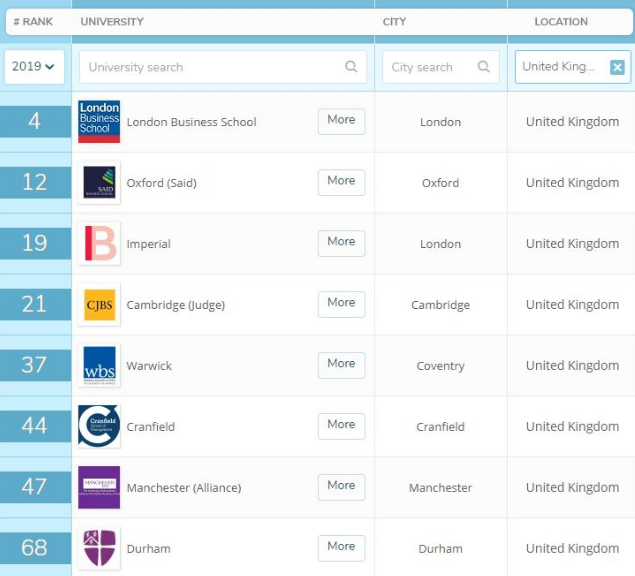Click the Manchester Alliance purple logo
The width and height of the screenshot is (635, 576).
tap(99, 487)
